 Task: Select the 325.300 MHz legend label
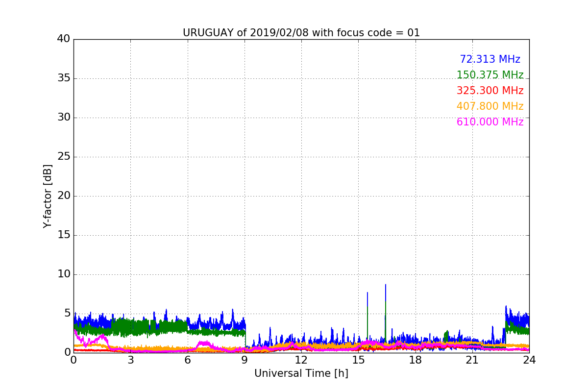pyautogui.click(x=490, y=91)
